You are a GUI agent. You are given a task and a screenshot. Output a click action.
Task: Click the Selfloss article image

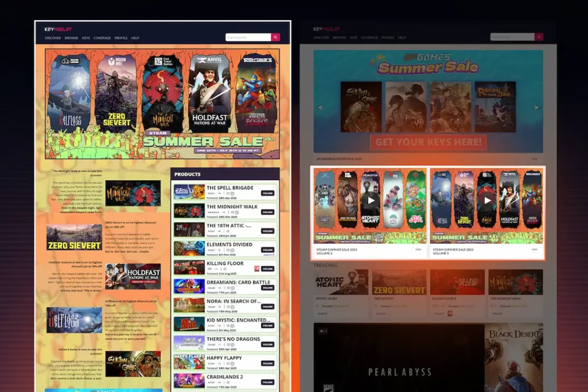pos(74,320)
